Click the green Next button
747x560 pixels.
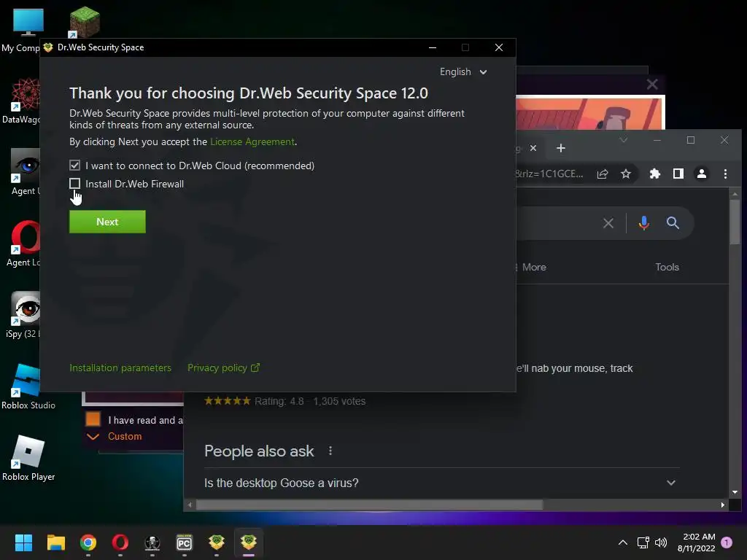tap(107, 222)
